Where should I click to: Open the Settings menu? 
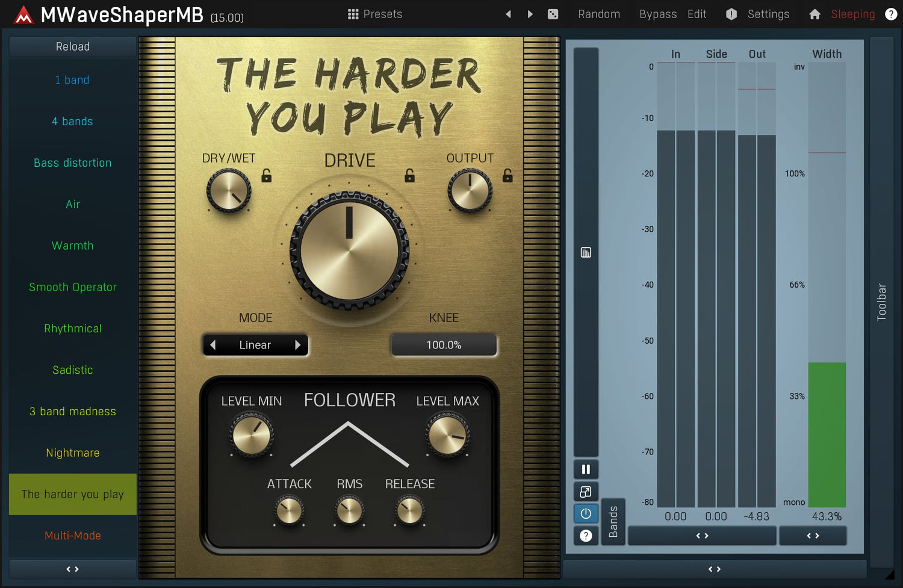point(768,14)
